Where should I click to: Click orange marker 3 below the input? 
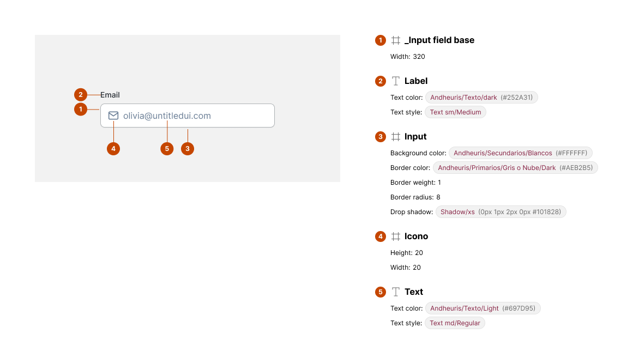click(x=188, y=149)
